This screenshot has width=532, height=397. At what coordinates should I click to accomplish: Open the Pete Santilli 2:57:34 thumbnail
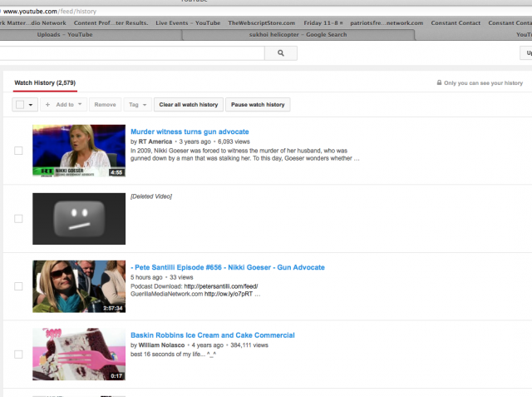pos(79,286)
